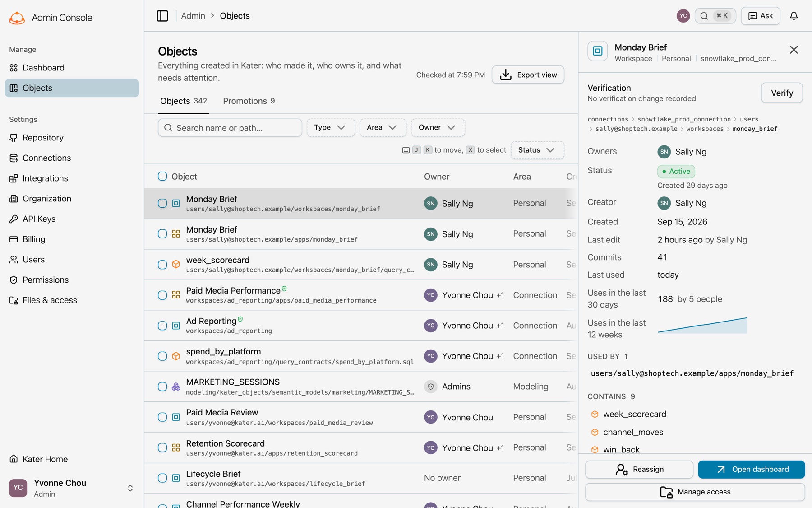The height and width of the screenshot is (508, 812).
Task: Toggle the sidebar panel icon
Action: [x=162, y=16]
